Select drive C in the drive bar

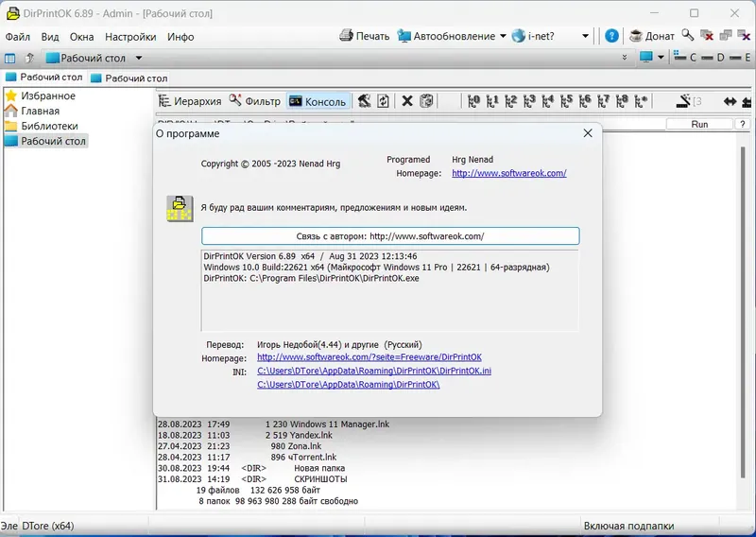point(684,57)
